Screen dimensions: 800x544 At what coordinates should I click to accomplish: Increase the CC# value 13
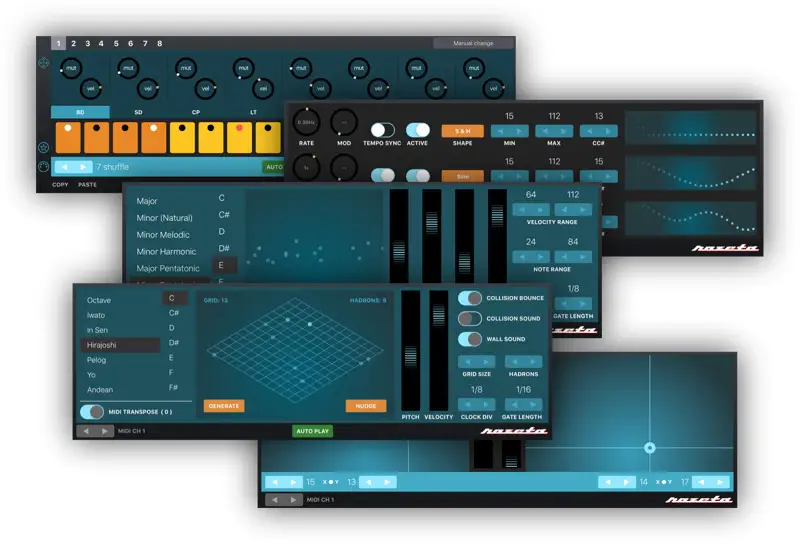[608, 131]
